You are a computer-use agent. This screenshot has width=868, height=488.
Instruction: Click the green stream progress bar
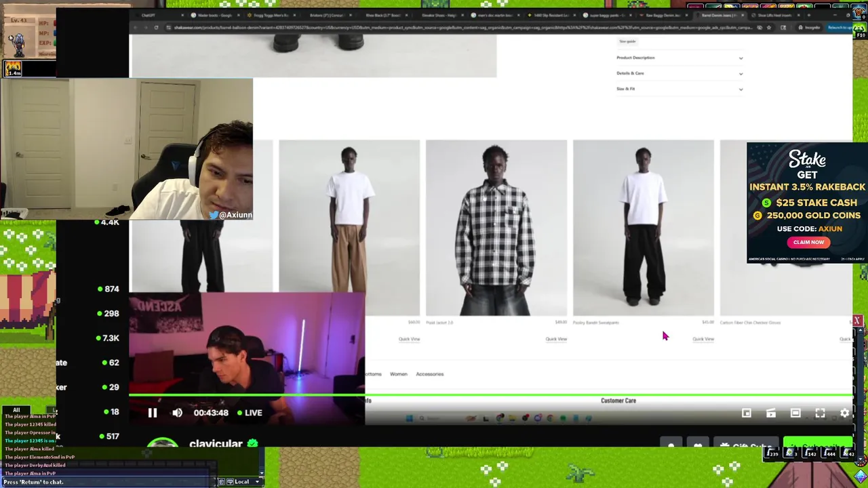point(490,394)
